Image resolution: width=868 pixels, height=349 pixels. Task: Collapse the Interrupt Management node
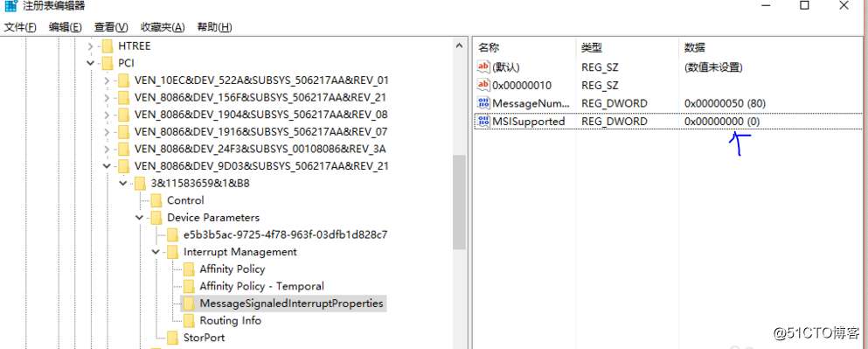(x=156, y=252)
